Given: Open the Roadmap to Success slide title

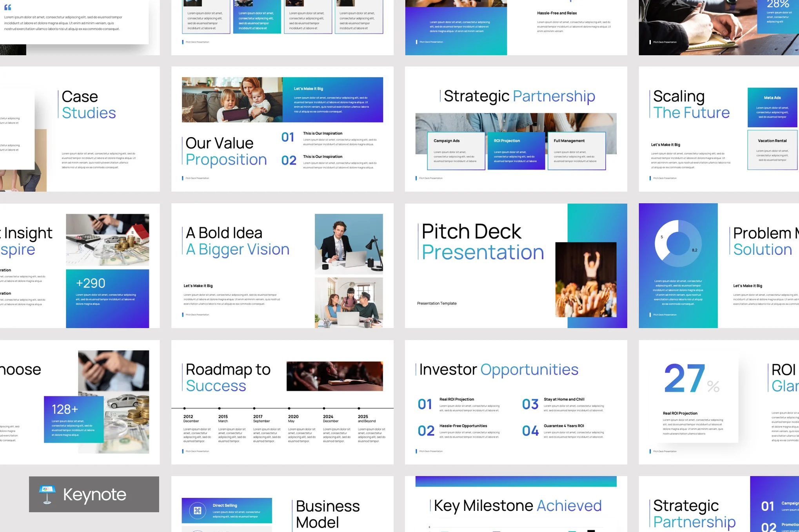Looking at the screenshot, I should [228, 377].
